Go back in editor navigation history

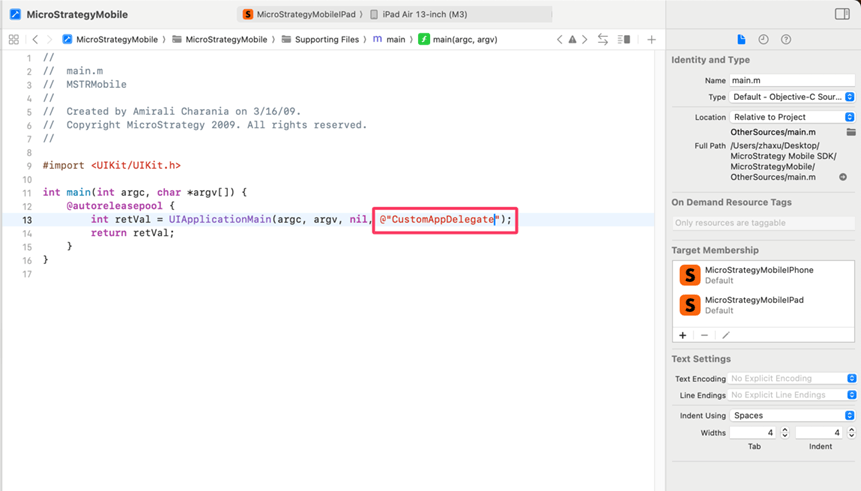point(35,40)
